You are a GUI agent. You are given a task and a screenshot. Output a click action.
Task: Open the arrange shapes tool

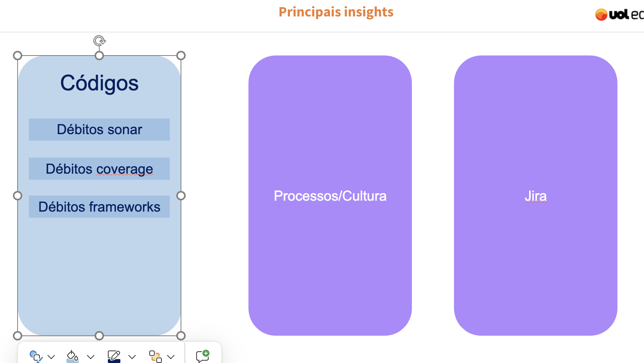tap(155, 356)
